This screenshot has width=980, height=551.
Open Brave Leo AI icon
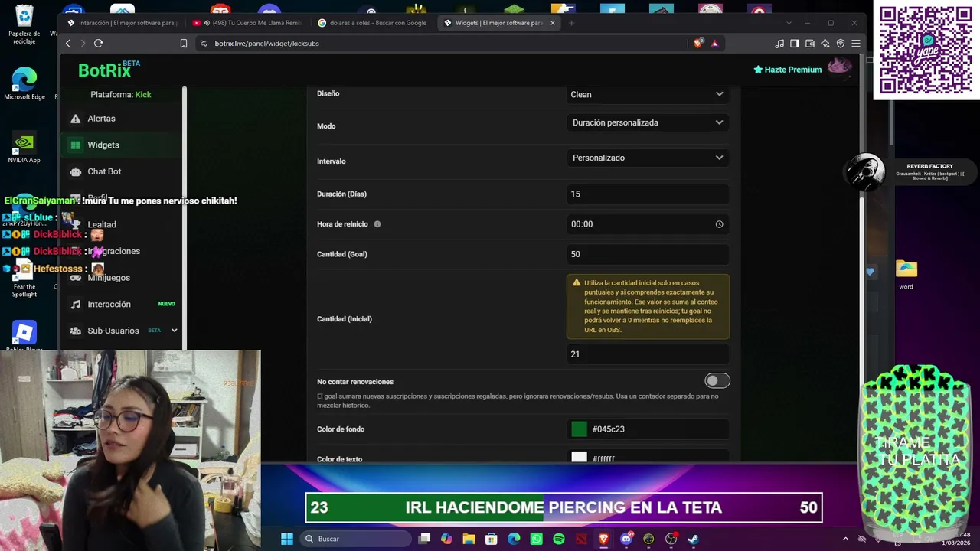click(825, 44)
